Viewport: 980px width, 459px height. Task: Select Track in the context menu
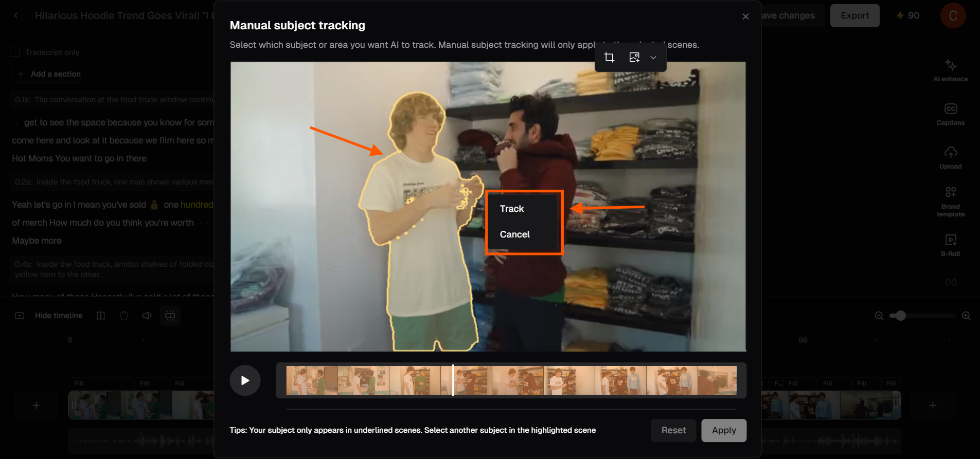[x=512, y=209]
